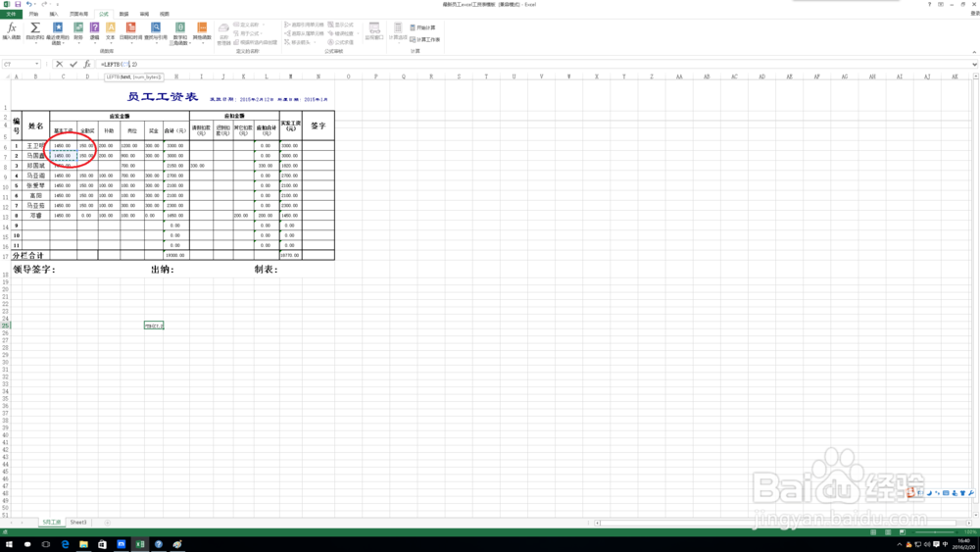Switch to the View ribbon tab
The width and height of the screenshot is (980, 552).
[x=164, y=14]
